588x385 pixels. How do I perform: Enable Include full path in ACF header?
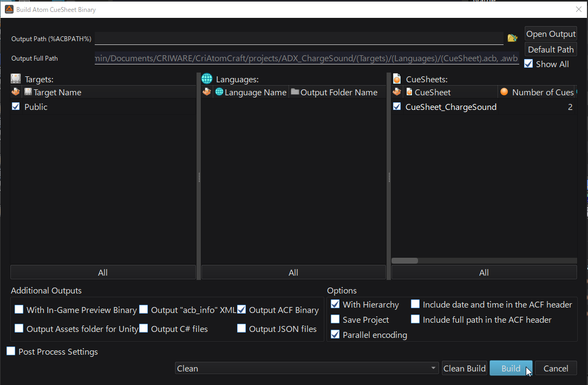coord(415,319)
